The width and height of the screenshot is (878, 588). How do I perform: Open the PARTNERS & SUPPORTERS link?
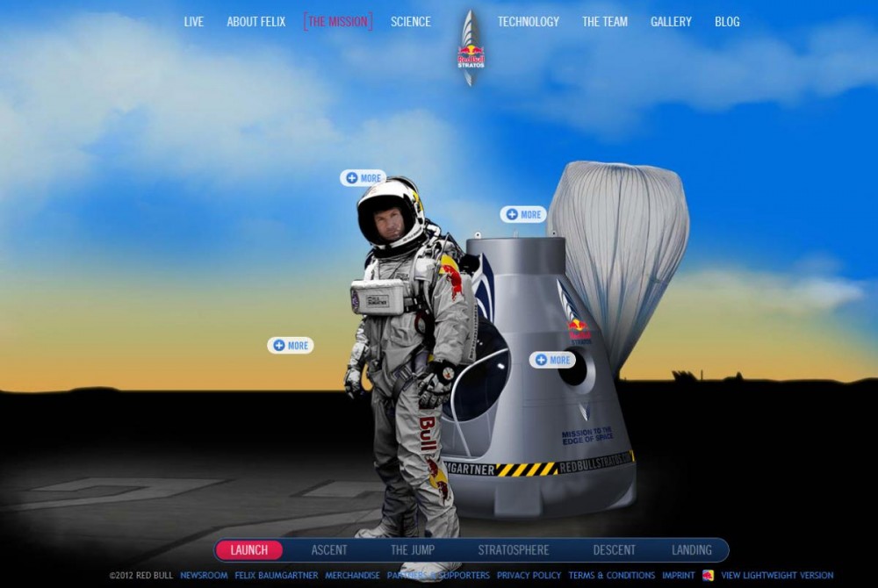438,575
